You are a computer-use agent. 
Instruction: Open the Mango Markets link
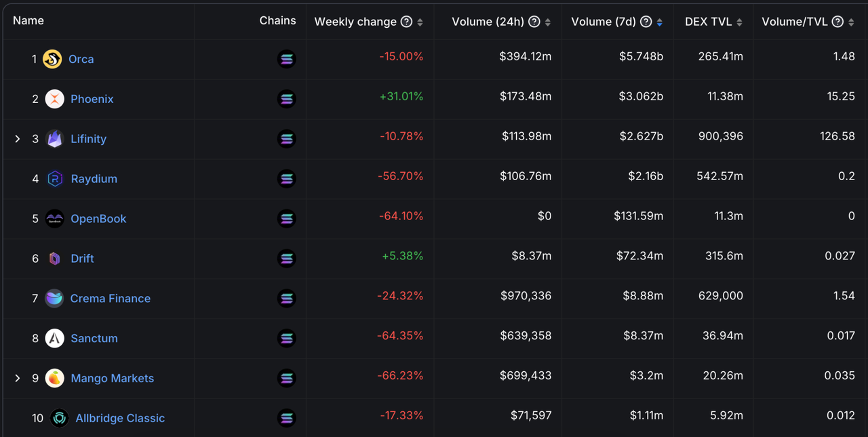pos(113,378)
